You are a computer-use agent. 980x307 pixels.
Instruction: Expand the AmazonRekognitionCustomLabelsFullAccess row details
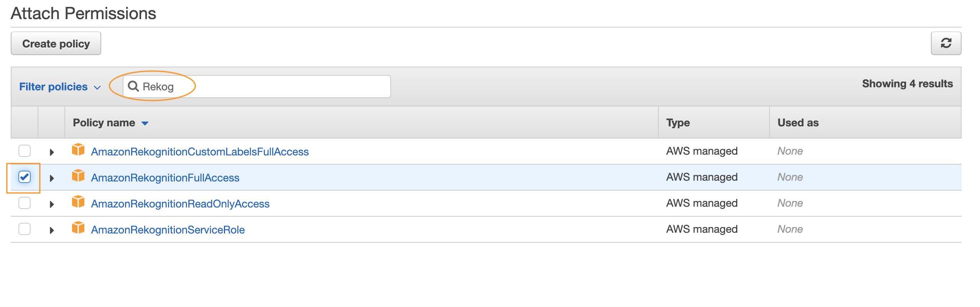coord(52,152)
